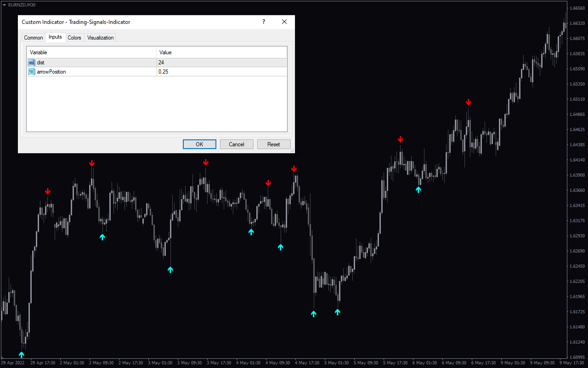Select the arrowPosition variable name
588x368 pixels.
[51, 72]
